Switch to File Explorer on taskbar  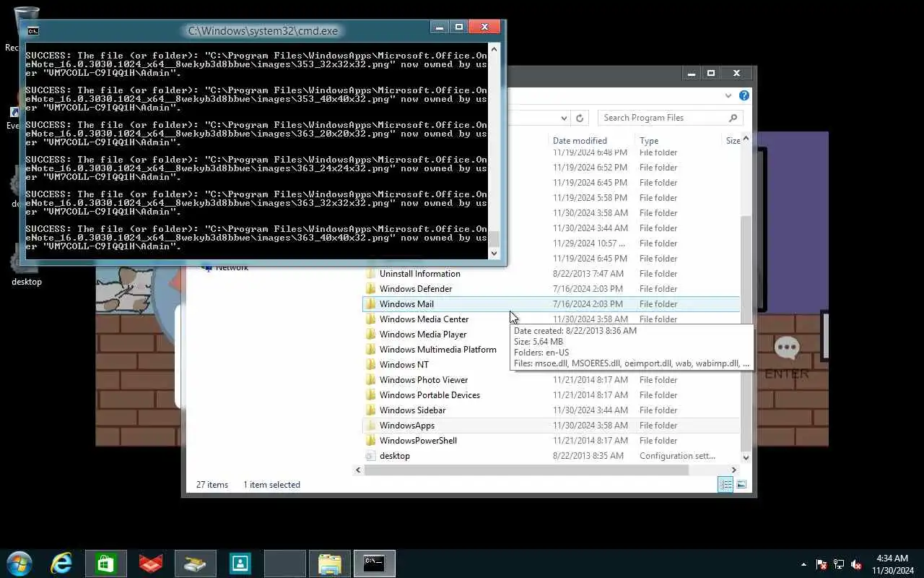(x=330, y=564)
